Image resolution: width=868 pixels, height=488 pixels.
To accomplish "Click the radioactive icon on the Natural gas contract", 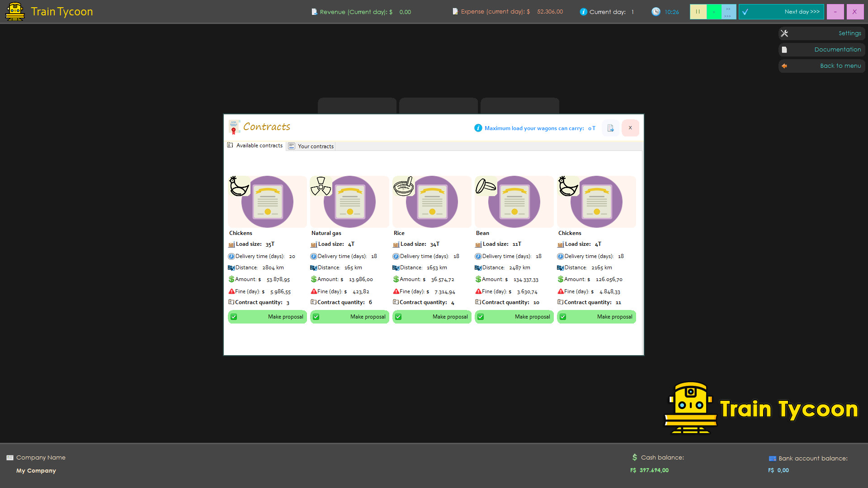I will (x=321, y=187).
